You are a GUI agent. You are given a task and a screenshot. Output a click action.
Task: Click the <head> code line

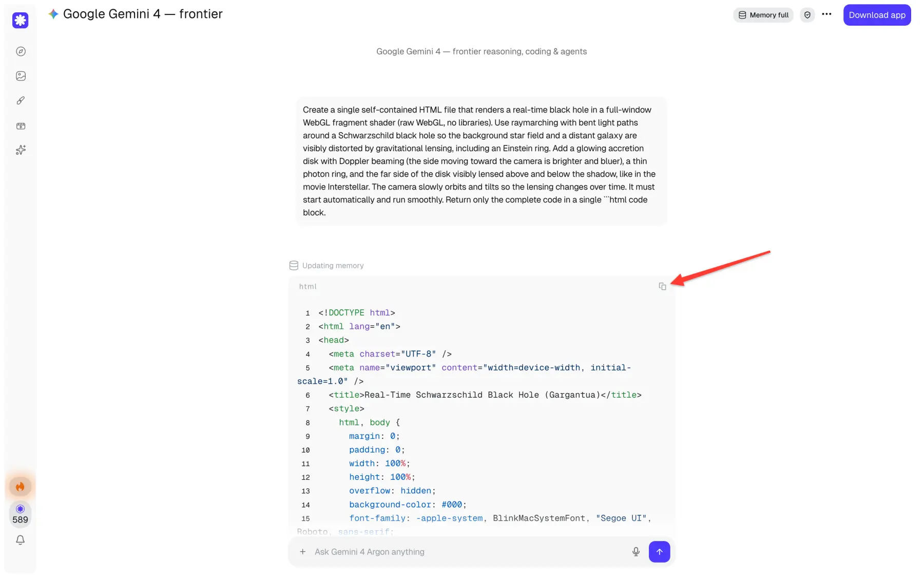[x=334, y=340]
